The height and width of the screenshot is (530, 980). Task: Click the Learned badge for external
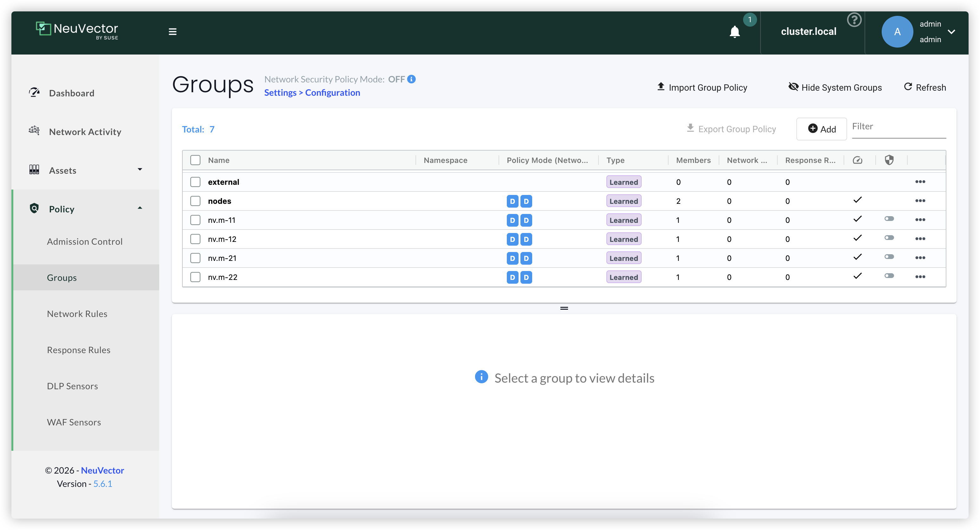[x=624, y=182]
